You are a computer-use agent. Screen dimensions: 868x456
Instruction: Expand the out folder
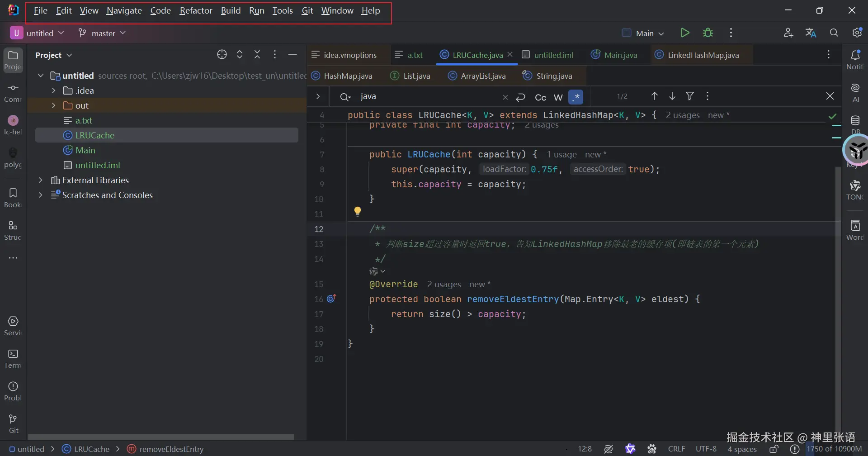[53, 105]
